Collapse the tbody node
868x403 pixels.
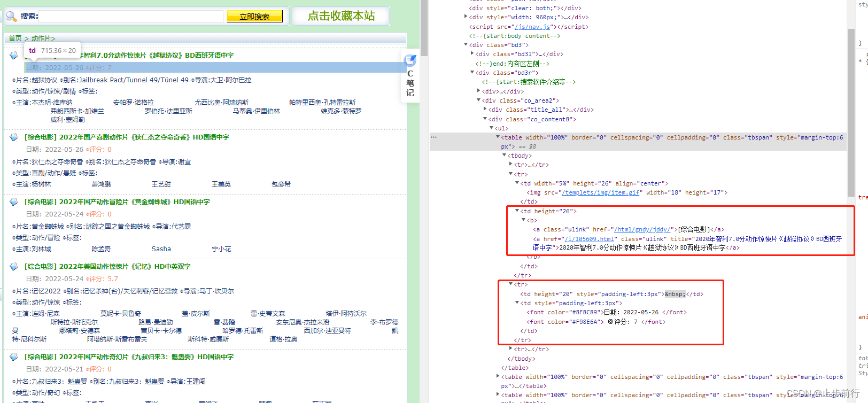tap(504, 156)
